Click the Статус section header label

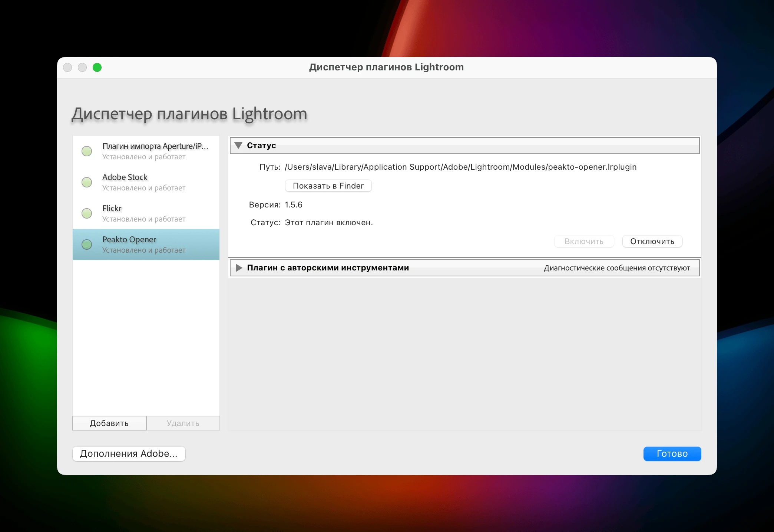(x=262, y=146)
